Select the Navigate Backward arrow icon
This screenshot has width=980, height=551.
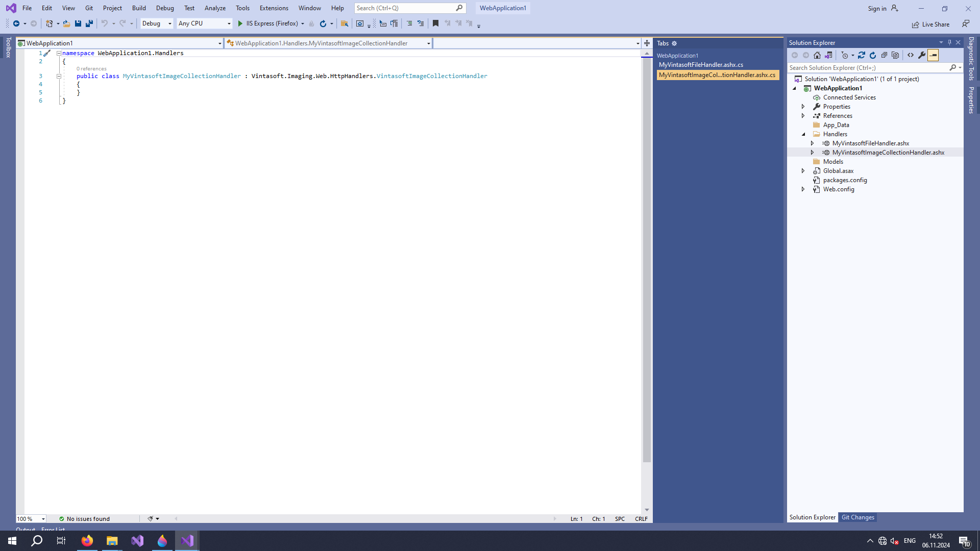coord(16,23)
